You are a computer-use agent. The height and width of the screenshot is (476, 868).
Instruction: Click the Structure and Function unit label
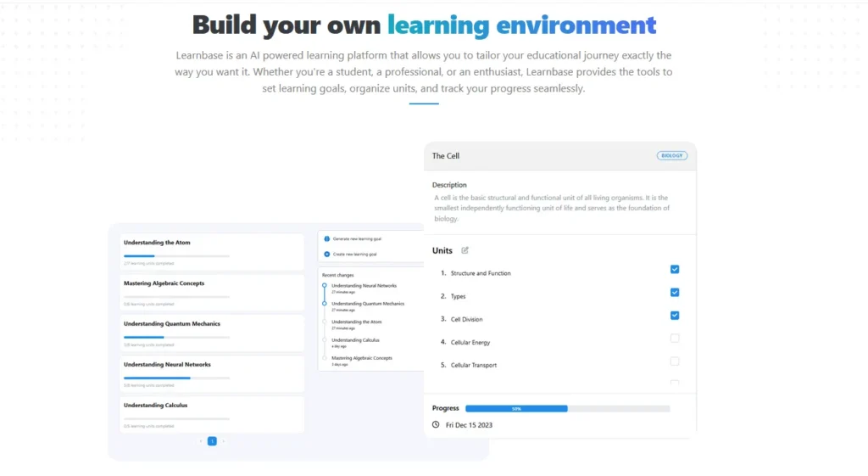(x=481, y=273)
